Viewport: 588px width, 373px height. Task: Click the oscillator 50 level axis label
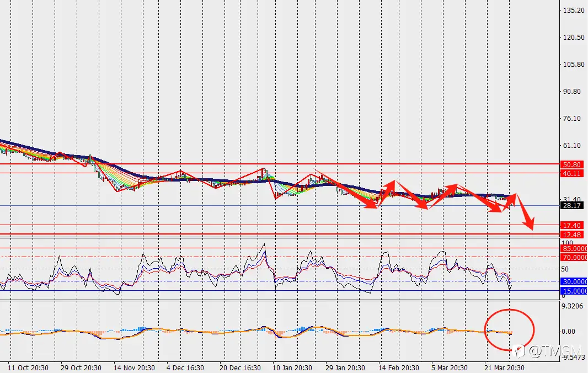[565, 269]
